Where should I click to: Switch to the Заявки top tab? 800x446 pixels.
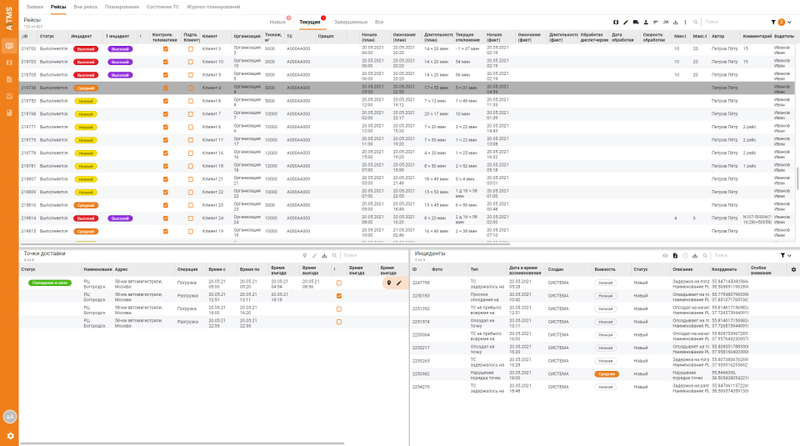coord(35,7)
